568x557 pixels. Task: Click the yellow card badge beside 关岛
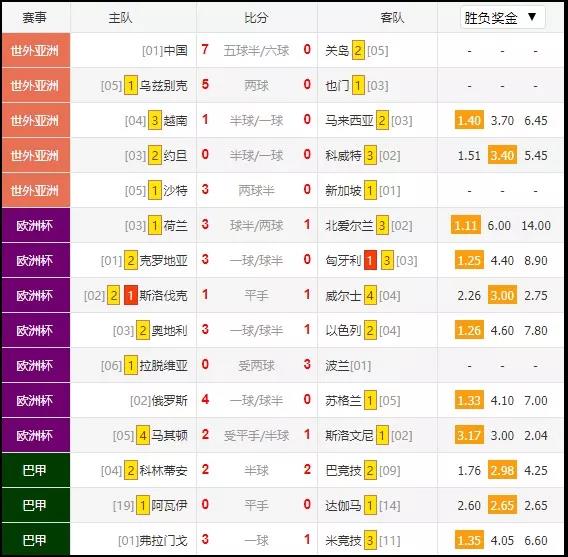[358, 50]
